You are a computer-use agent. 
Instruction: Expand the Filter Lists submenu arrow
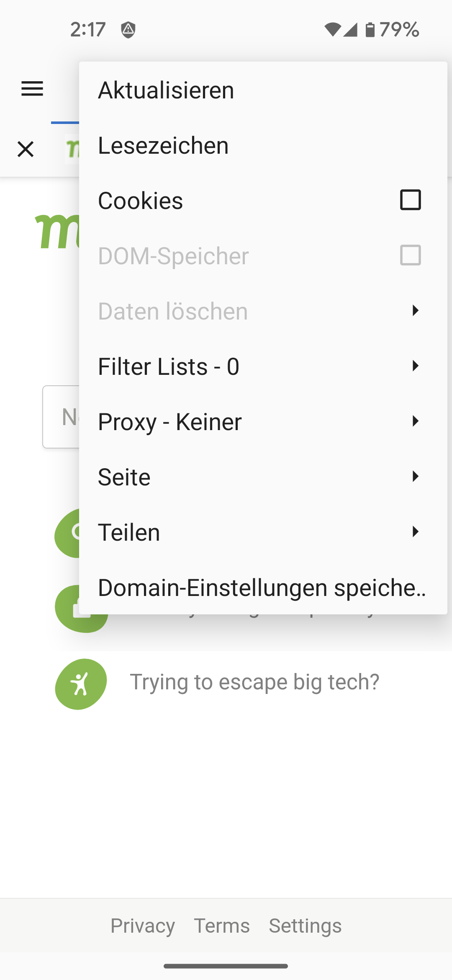415,366
